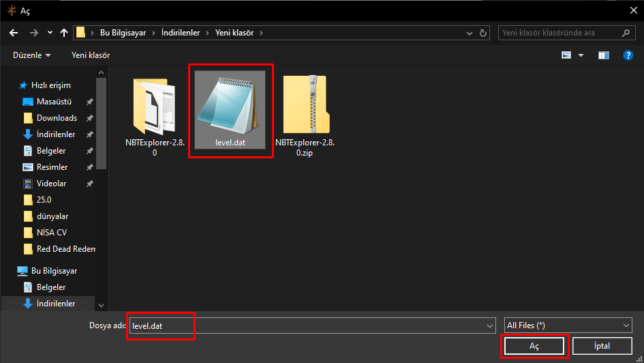Select the level.dat file icon
Viewport: 644px width, 363px height.
pos(230,105)
